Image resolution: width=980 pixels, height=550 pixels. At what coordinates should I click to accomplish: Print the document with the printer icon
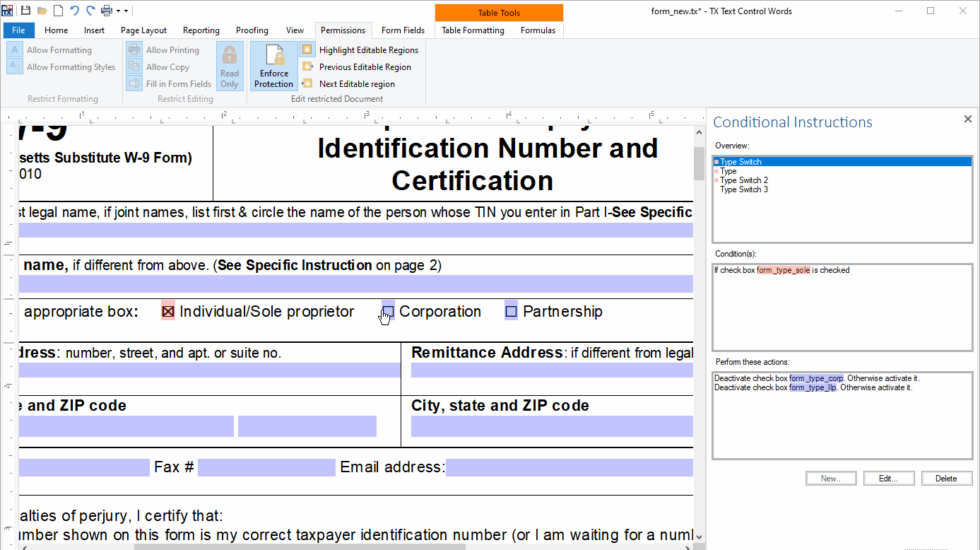point(107,11)
